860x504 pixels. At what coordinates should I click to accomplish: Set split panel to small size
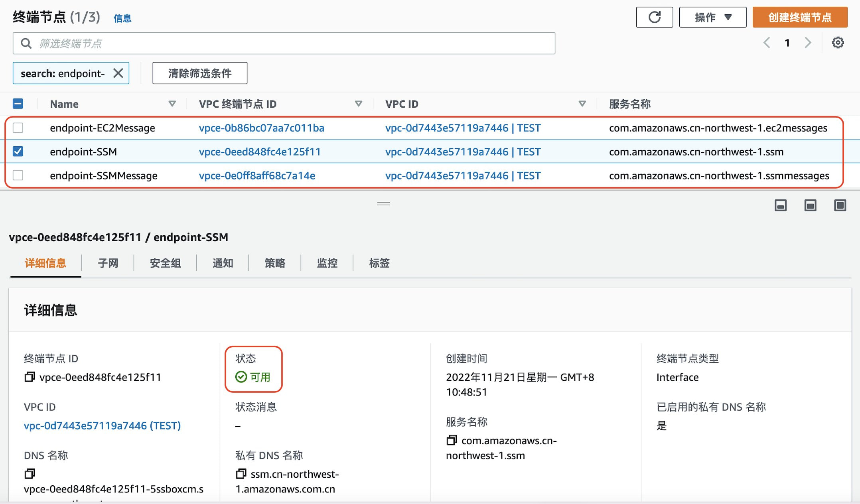(x=780, y=205)
